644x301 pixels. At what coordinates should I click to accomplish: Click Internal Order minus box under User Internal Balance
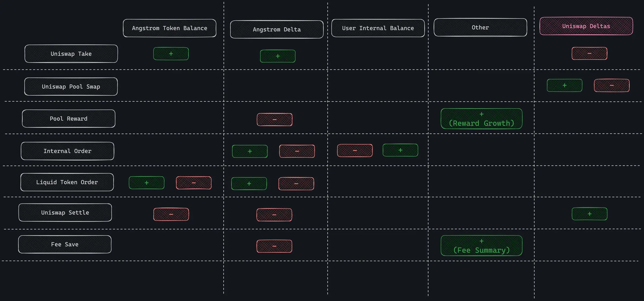click(355, 150)
